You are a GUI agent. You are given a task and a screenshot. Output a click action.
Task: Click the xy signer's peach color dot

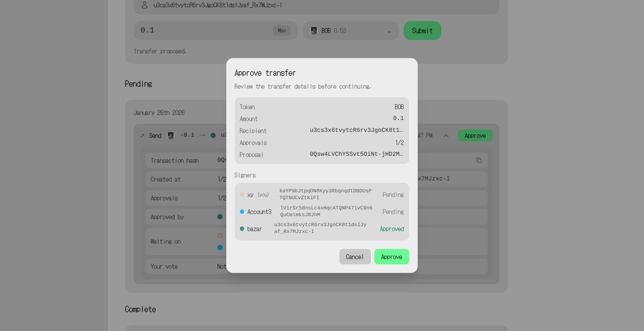pyautogui.click(x=242, y=195)
